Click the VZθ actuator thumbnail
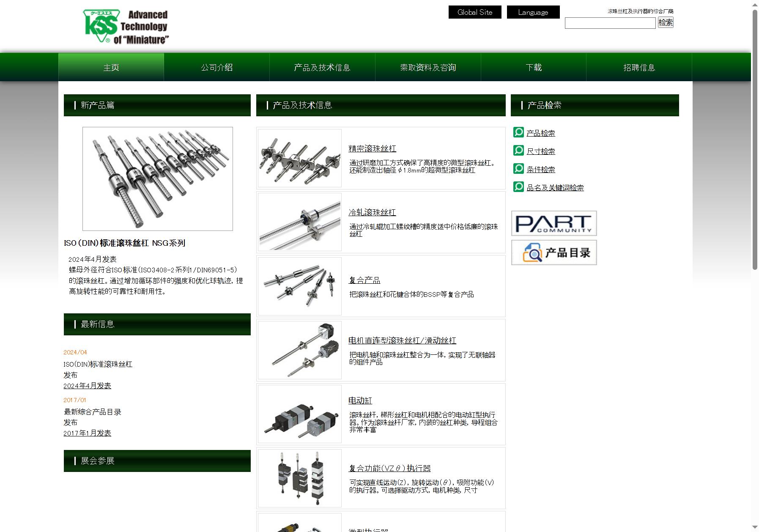Viewport: 759px width, 532px height. pos(300,478)
